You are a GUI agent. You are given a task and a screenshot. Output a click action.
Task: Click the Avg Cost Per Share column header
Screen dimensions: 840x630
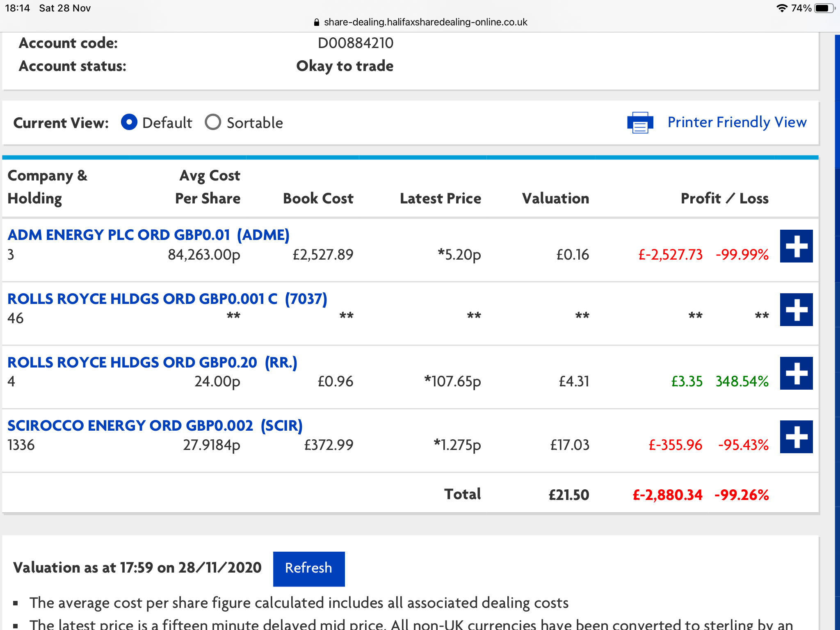[x=208, y=187]
